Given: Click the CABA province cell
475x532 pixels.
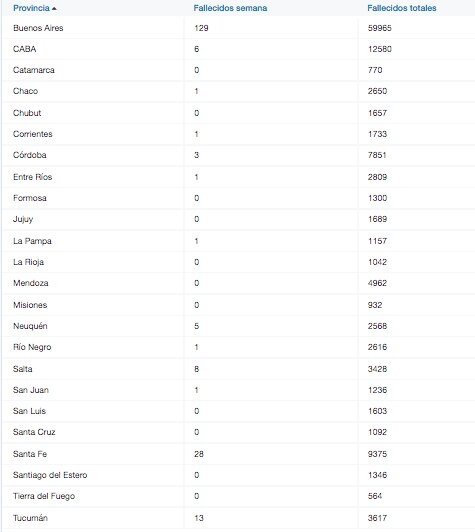Looking at the screenshot, I should pos(24,49).
